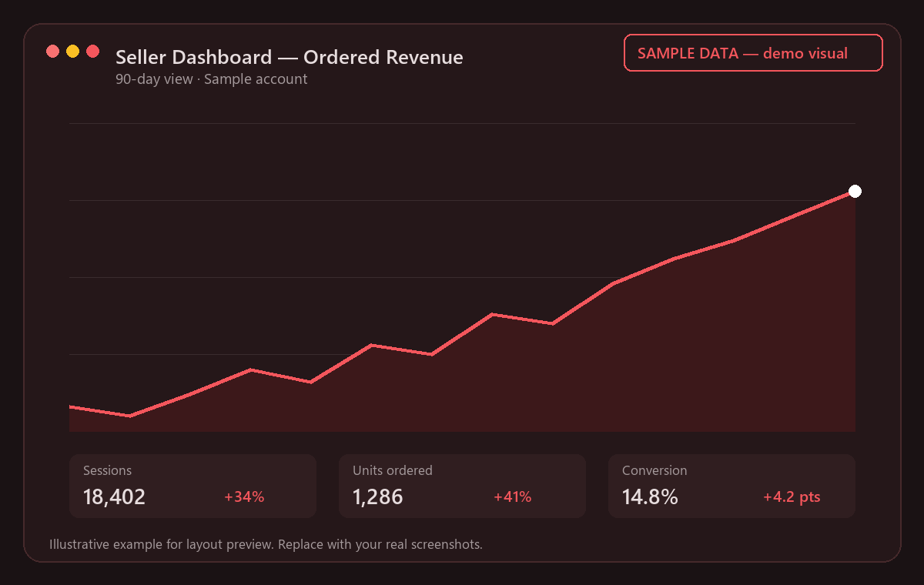
Task: Open the Conversion stat card
Action: pos(731,486)
